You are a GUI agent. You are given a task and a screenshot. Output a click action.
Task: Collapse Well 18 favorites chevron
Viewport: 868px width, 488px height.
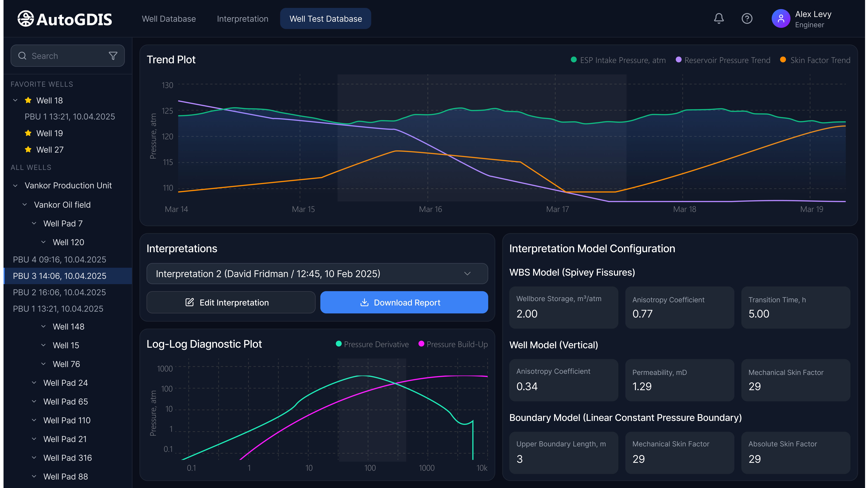[x=15, y=100]
